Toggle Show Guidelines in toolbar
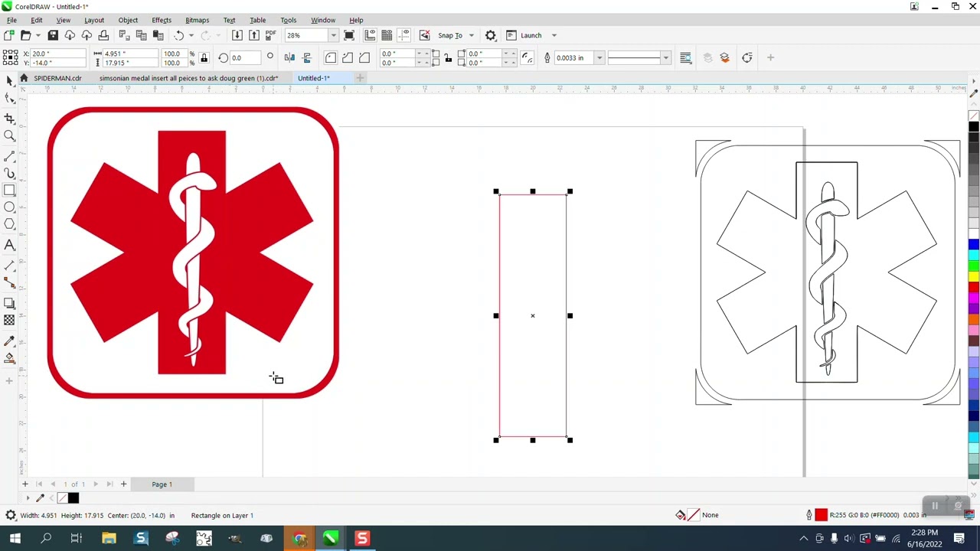This screenshot has height=551, width=980. tap(403, 35)
